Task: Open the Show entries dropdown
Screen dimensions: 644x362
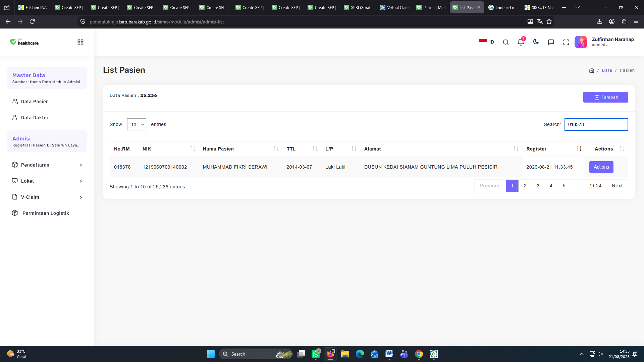Action: pos(137,125)
